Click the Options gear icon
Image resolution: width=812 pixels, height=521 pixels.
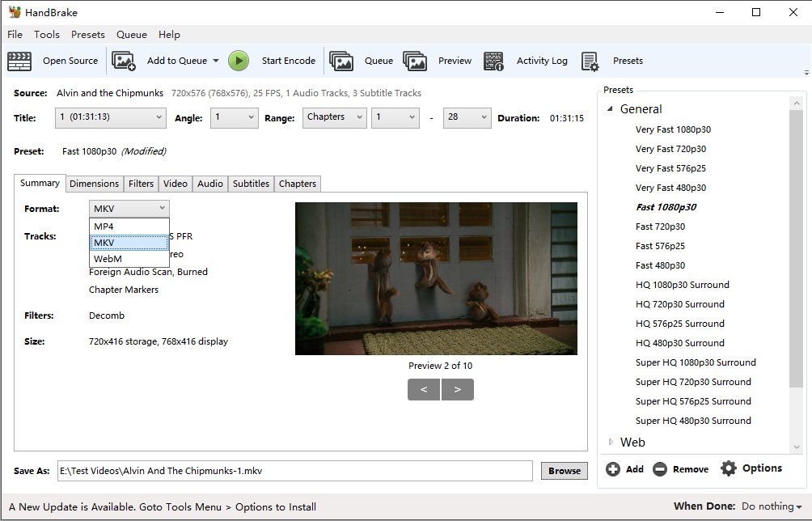(729, 468)
